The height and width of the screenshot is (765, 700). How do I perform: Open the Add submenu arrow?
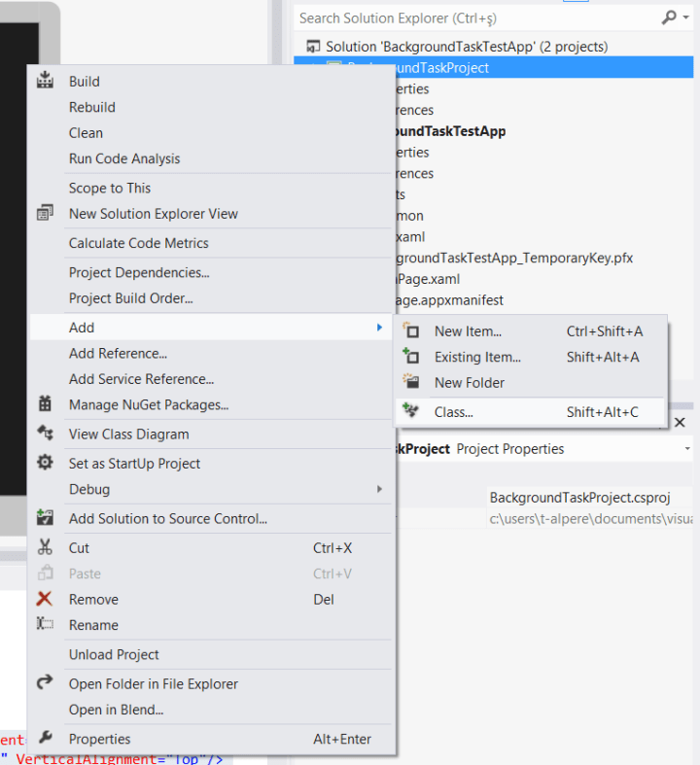point(379,328)
